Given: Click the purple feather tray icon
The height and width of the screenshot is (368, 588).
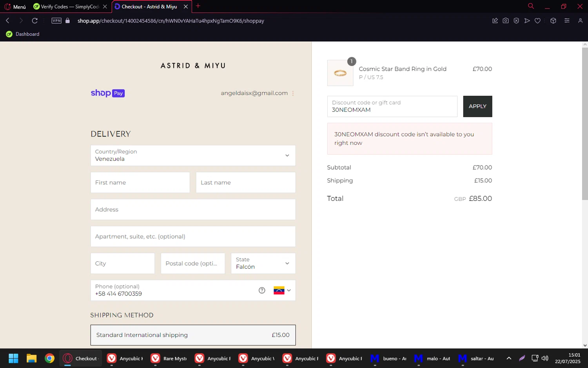Looking at the screenshot, I should tap(522, 358).
